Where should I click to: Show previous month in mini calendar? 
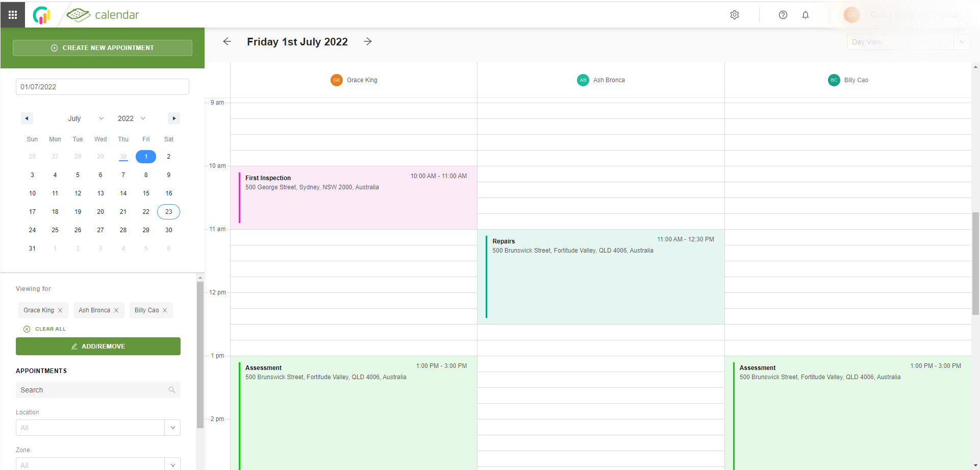click(27, 118)
